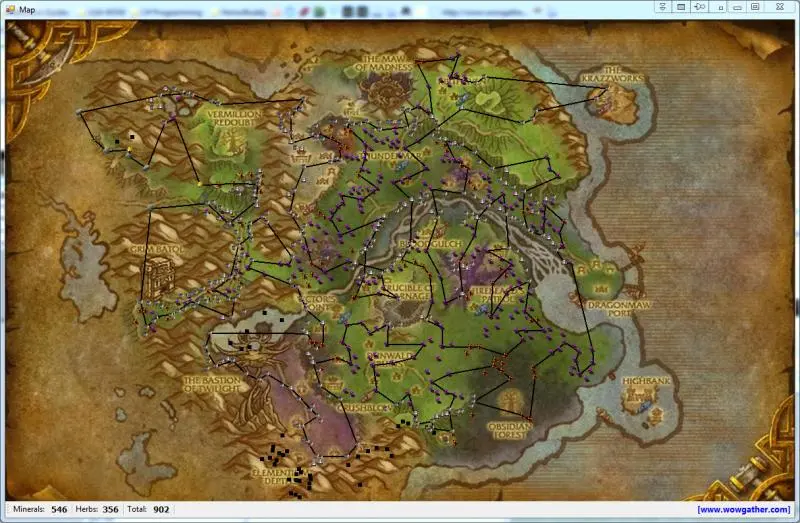The height and width of the screenshot is (523, 800).
Task: Click the Crushblow map label
Action: point(364,408)
